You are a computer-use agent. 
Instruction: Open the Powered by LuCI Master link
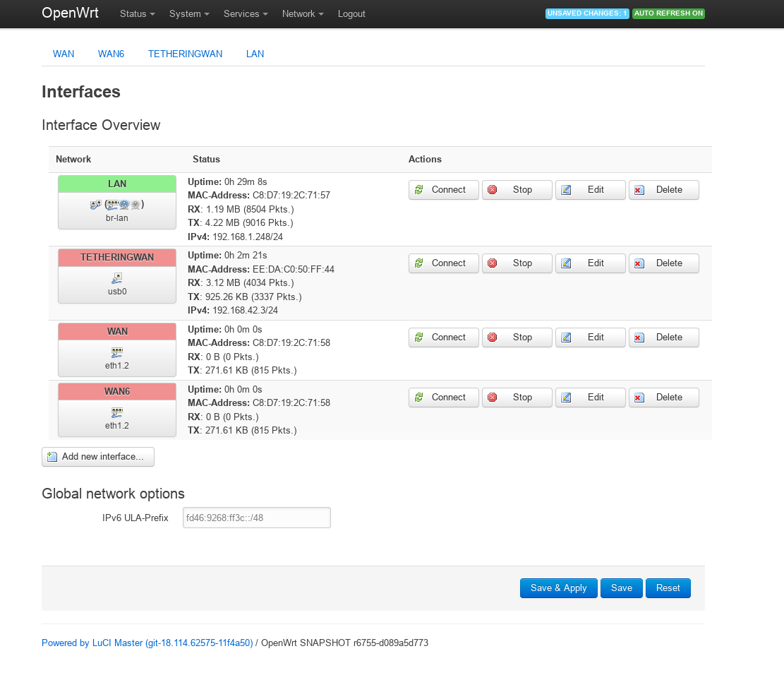(147, 643)
